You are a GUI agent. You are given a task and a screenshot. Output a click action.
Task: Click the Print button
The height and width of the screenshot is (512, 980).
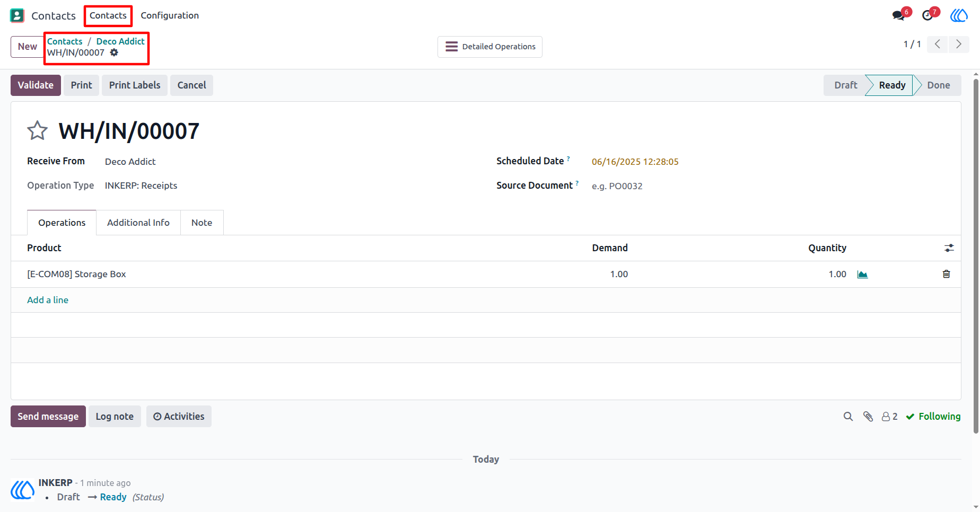81,85
